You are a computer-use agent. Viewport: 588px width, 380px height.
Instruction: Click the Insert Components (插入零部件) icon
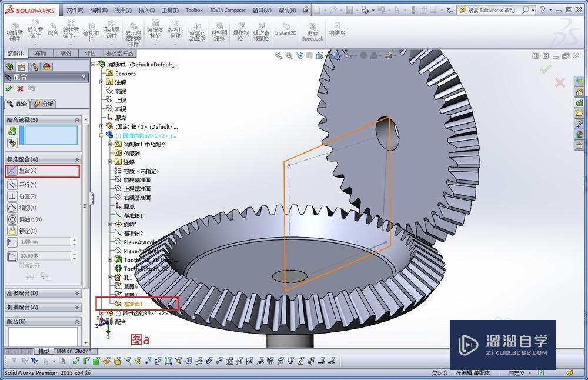(35, 29)
